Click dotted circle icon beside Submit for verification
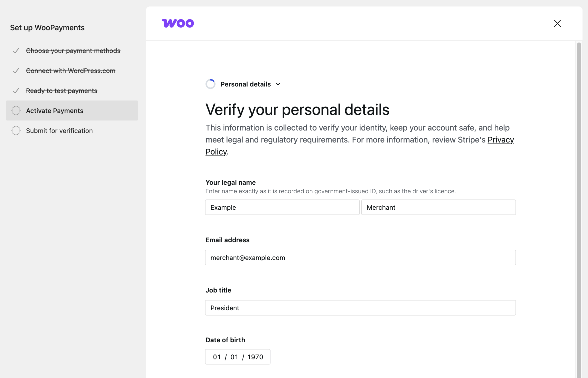 (16, 130)
